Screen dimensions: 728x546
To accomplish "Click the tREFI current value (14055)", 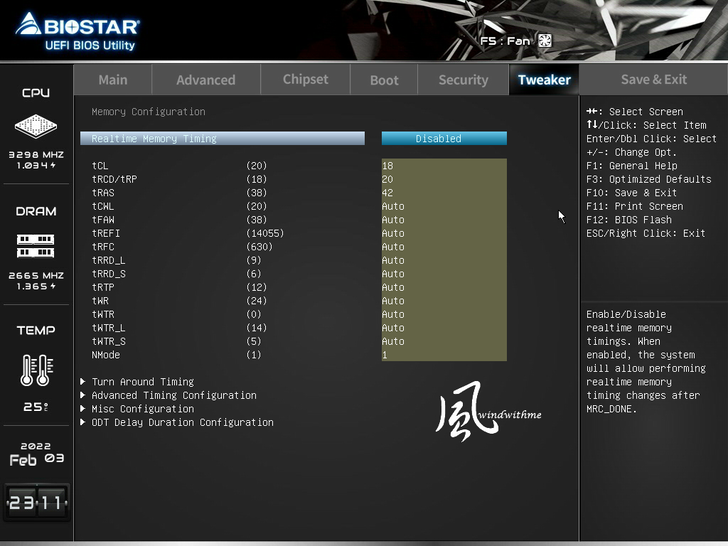I will click(265, 233).
